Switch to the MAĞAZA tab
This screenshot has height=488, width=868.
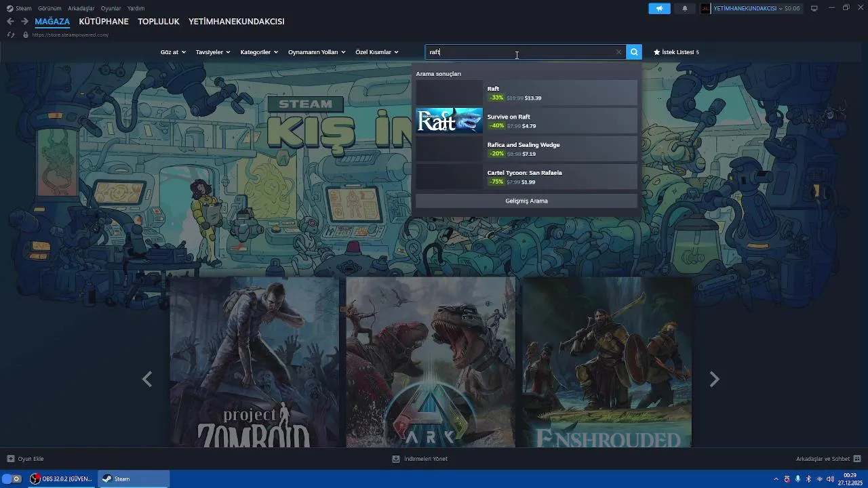click(52, 22)
